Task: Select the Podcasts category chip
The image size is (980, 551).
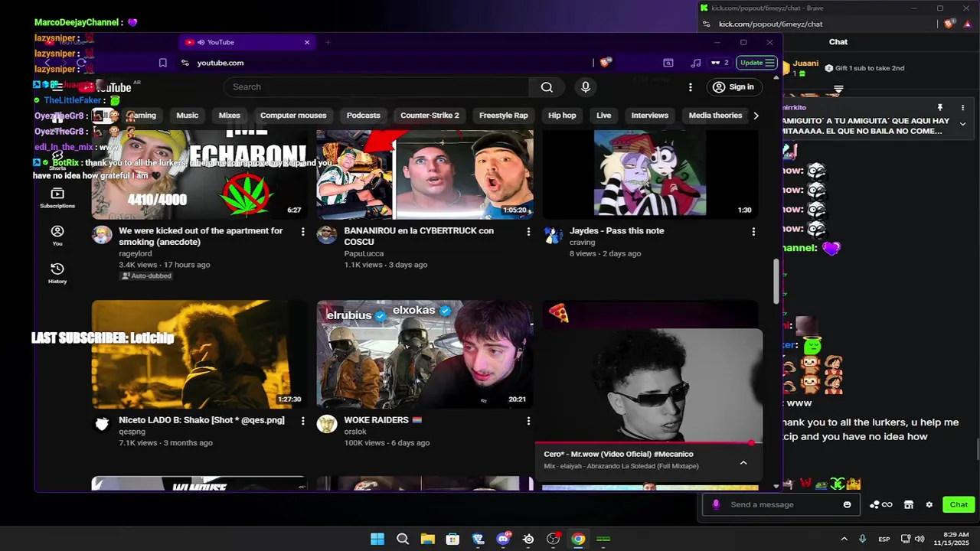Action: click(x=363, y=116)
